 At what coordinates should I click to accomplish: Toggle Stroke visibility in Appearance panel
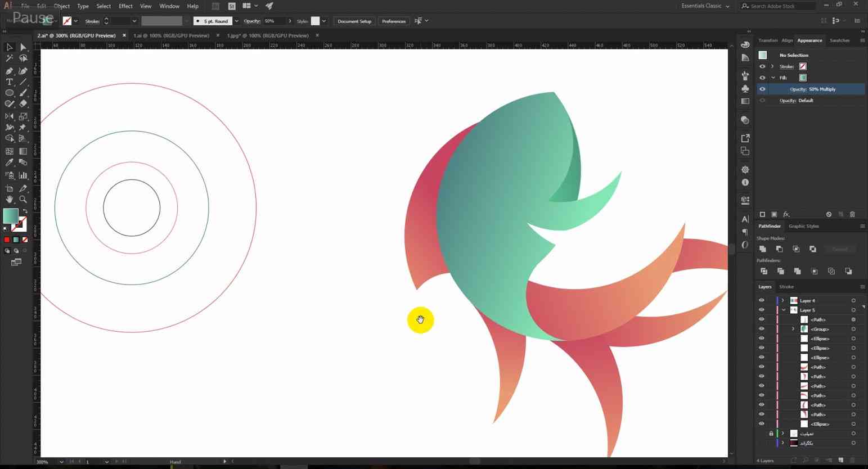[762, 66]
